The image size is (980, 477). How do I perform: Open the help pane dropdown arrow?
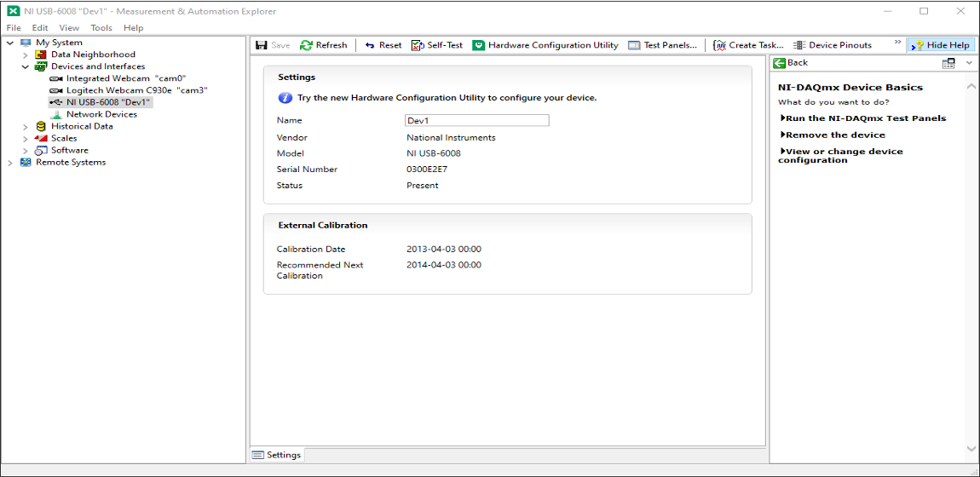969,63
